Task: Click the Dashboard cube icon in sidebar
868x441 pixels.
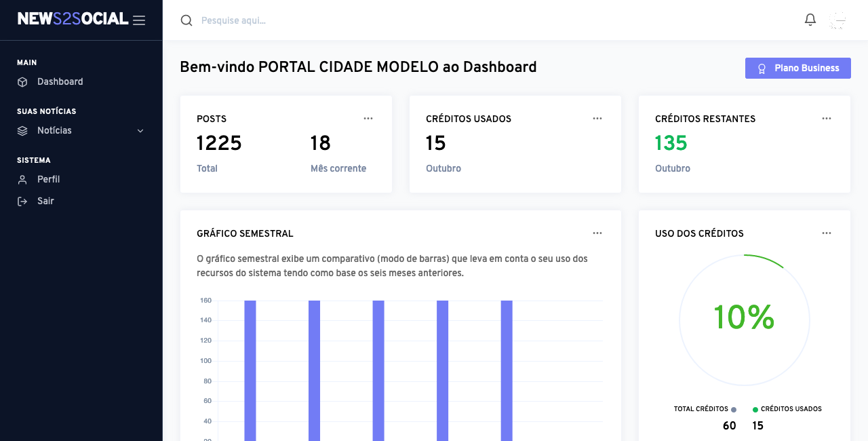Action: (x=22, y=82)
